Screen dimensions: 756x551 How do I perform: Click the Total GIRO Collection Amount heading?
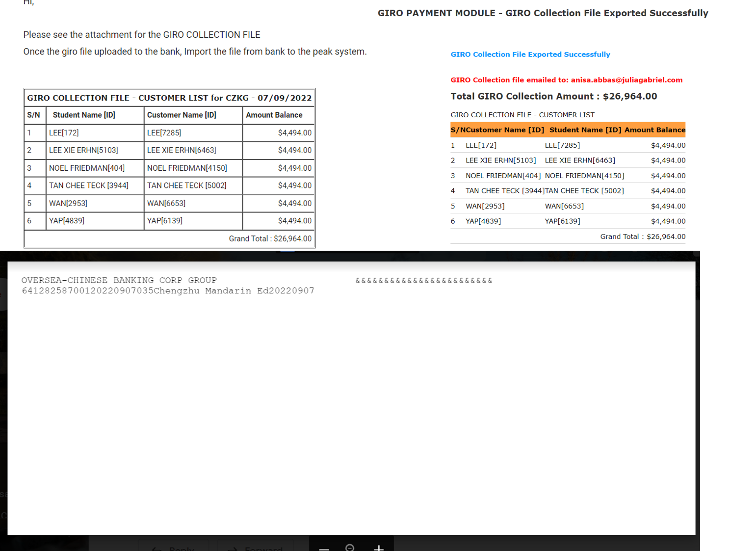(x=554, y=97)
